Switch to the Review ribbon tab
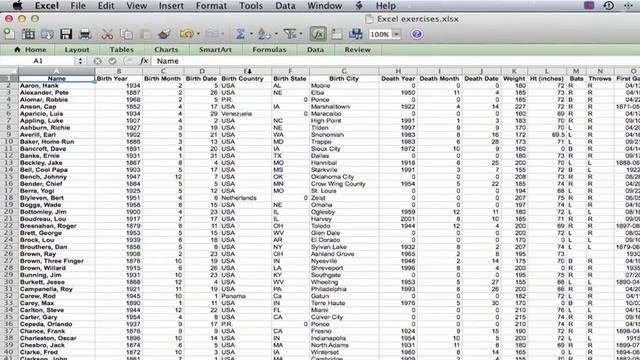640x360 pixels. [x=358, y=49]
